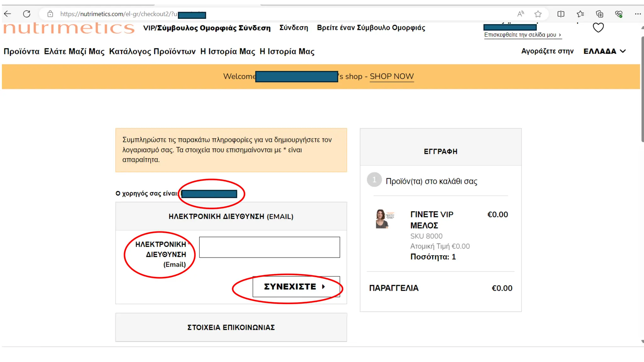Viewport: 644px width, 362px height.
Task: Click Προϊόν(τα) στο καλάθι σας heading
Action: point(431,181)
